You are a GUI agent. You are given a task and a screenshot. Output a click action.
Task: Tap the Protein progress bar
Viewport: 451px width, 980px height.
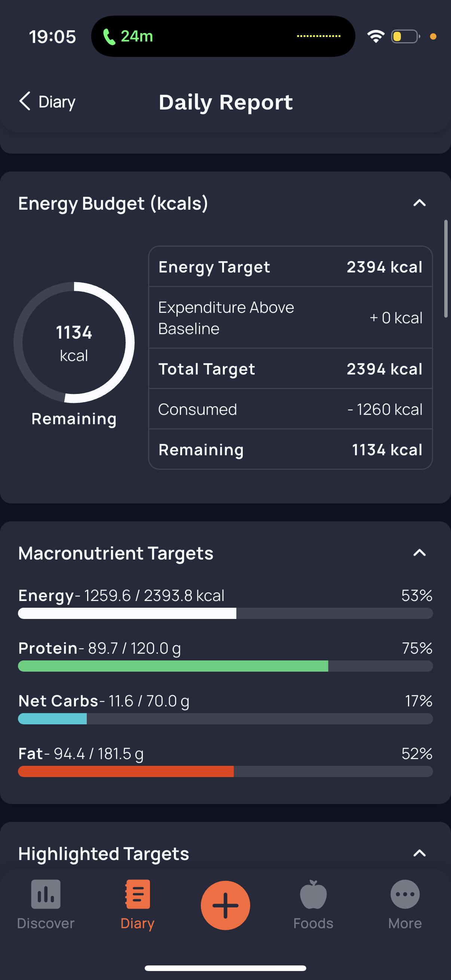click(x=225, y=666)
